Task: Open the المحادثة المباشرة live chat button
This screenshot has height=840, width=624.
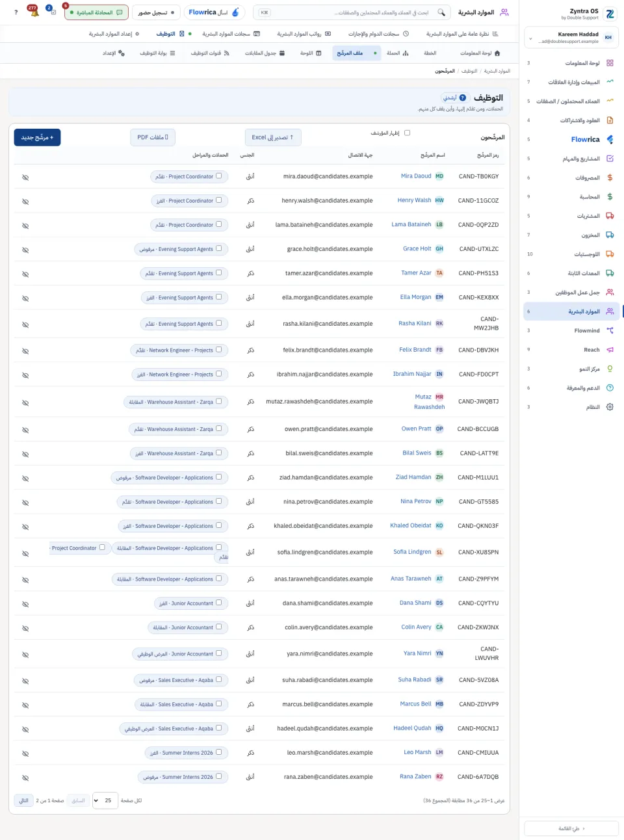Action: click(96, 12)
